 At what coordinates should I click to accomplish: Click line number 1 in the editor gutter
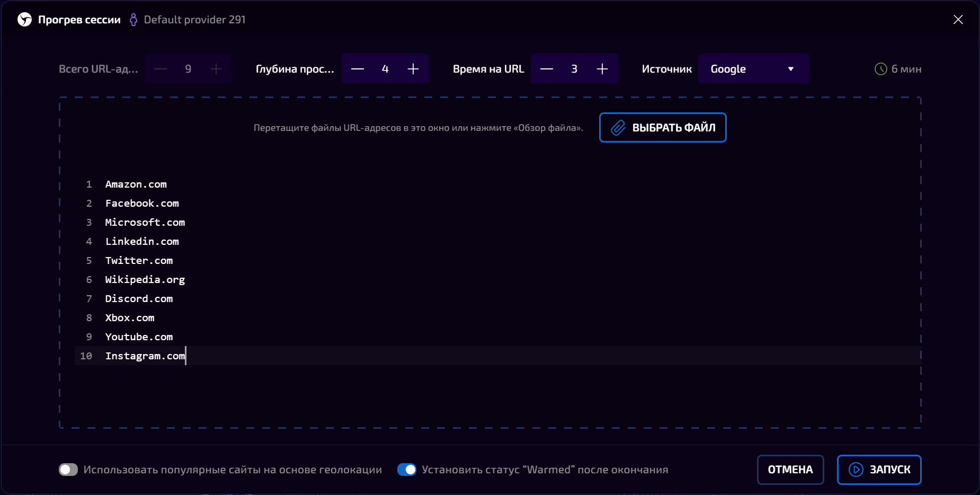click(89, 184)
